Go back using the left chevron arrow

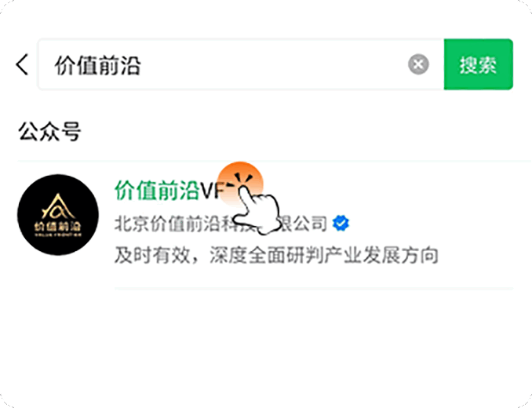(x=22, y=64)
